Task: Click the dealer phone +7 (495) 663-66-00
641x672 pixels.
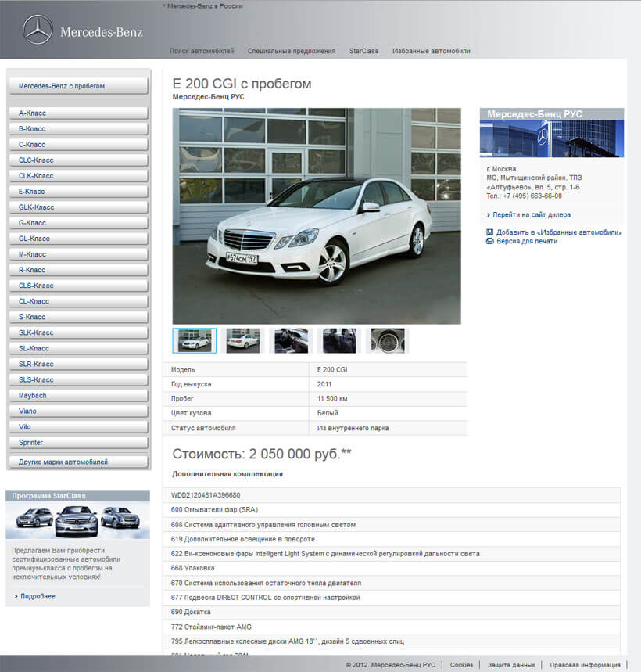Action: click(x=532, y=196)
